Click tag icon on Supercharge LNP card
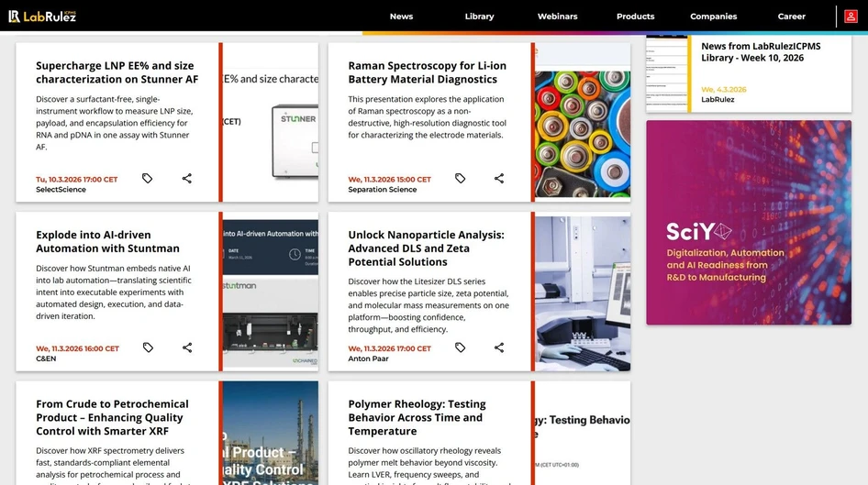 coord(147,178)
